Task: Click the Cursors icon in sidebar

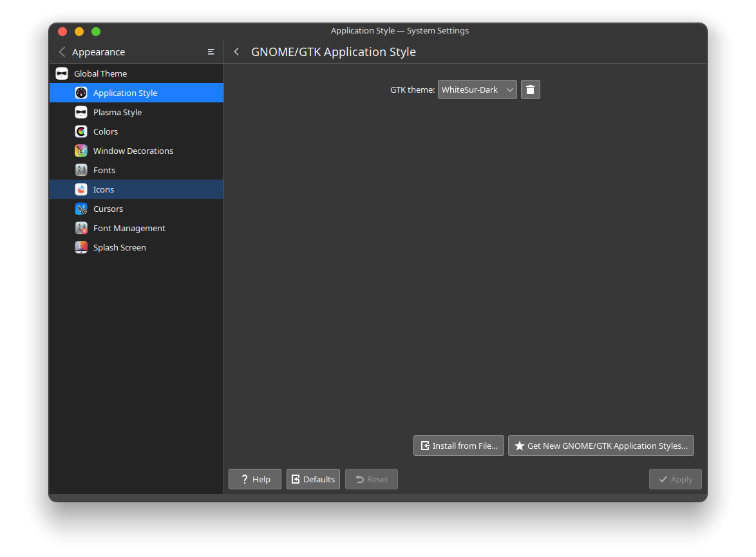Action: click(x=81, y=209)
